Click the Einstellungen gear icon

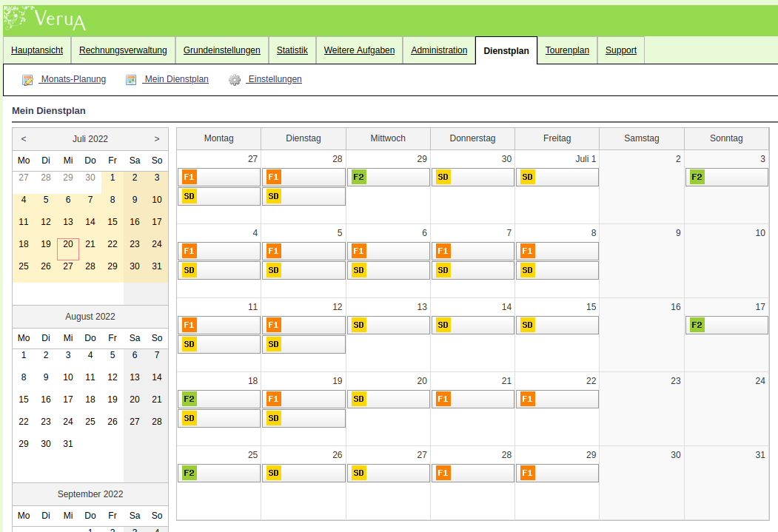tap(235, 80)
